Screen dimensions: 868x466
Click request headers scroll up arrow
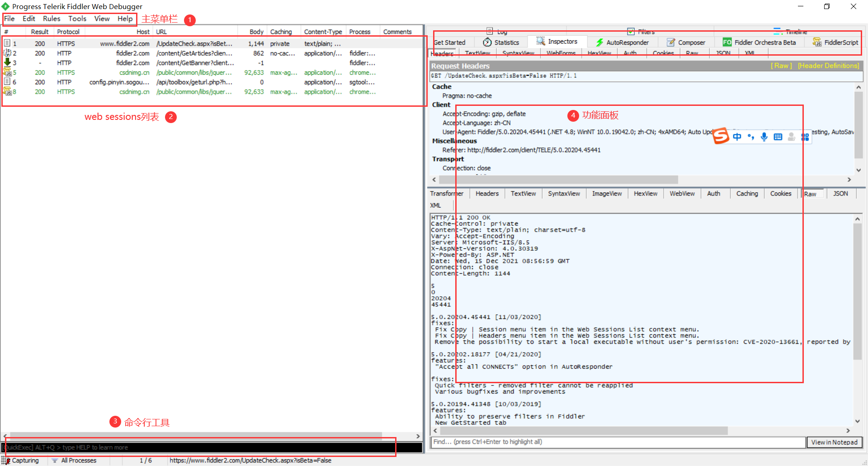tap(859, 87)
